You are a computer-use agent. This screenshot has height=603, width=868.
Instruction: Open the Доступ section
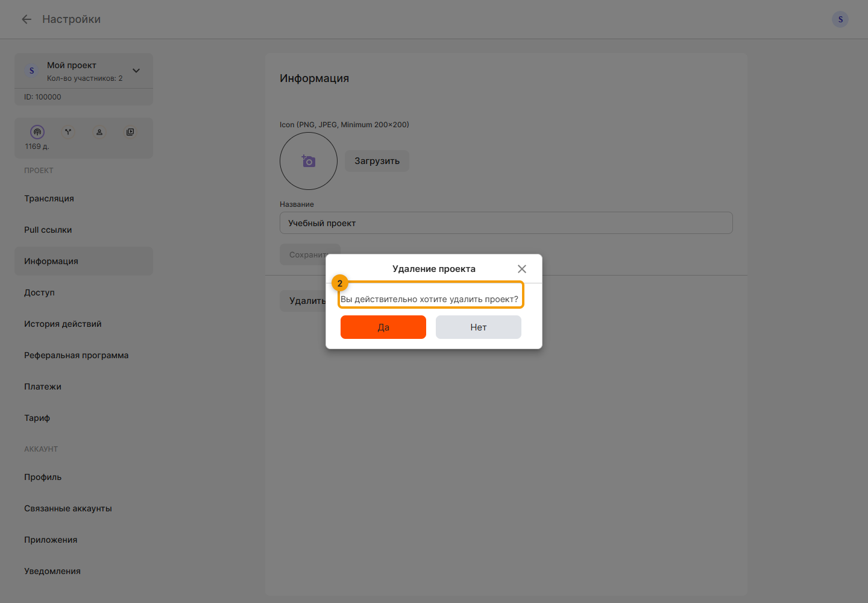[x=84, y=292]
